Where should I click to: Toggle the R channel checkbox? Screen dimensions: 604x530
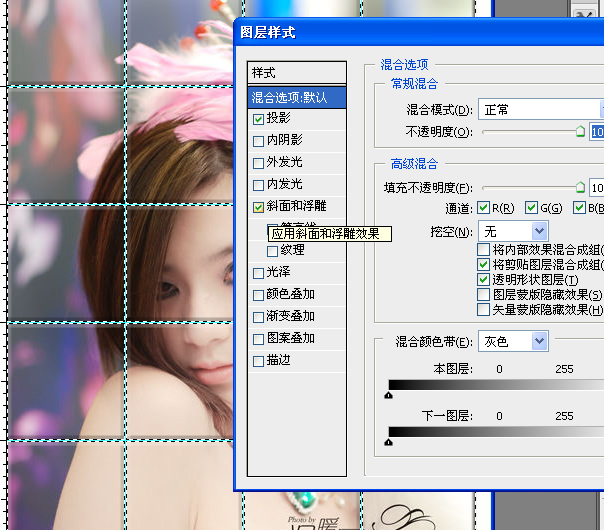pos(483,208)
